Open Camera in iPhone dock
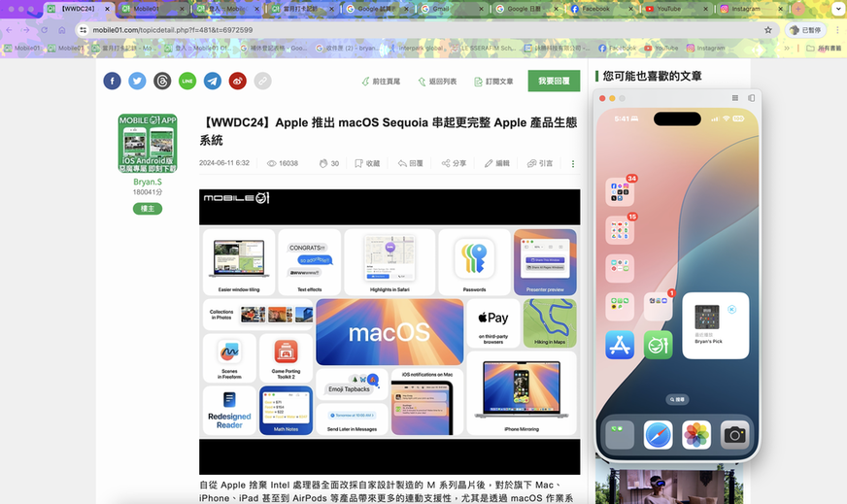Viewport: 847px width, 504px height. click(x=734, y=435)
